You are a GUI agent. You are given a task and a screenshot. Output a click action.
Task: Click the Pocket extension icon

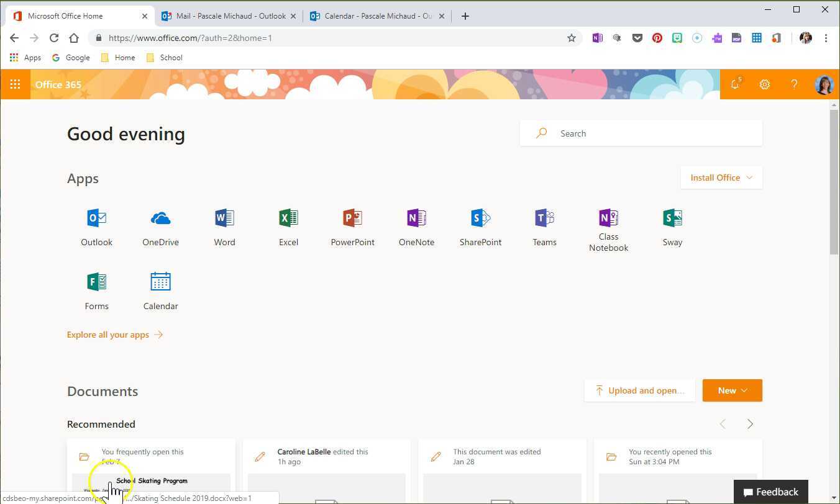(637, 38)
